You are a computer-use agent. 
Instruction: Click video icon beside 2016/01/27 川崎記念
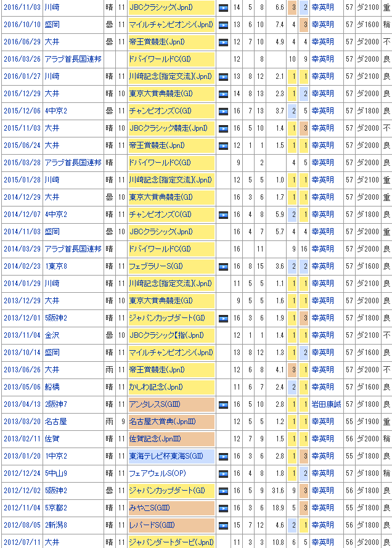click(x=223, y=76)
